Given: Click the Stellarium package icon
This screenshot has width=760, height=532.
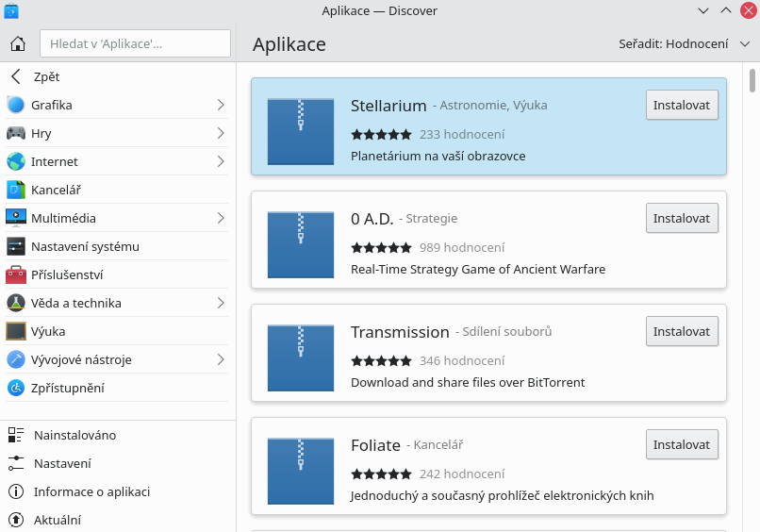Looking at the screenshot, I should (301, 132).
